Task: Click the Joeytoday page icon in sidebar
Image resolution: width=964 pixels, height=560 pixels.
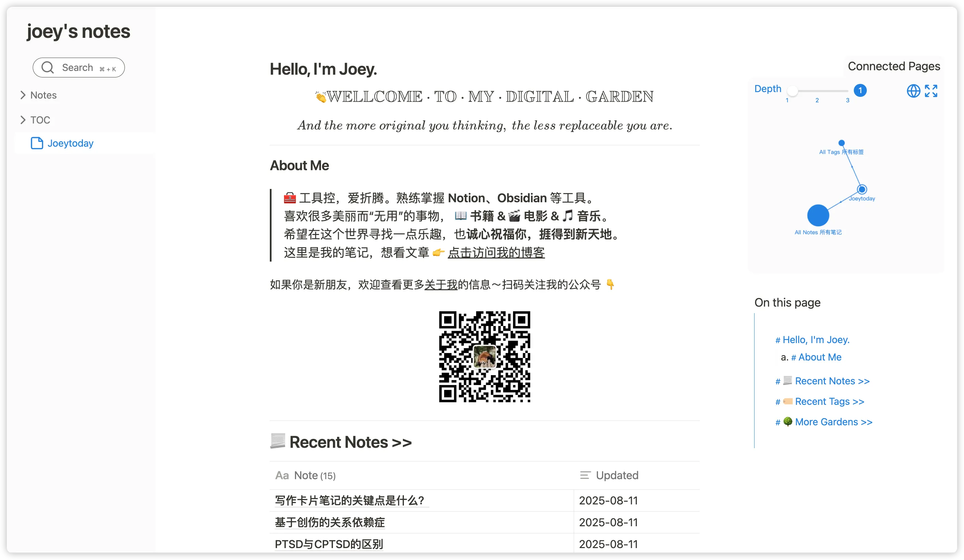Action: [x=37, y=143]
